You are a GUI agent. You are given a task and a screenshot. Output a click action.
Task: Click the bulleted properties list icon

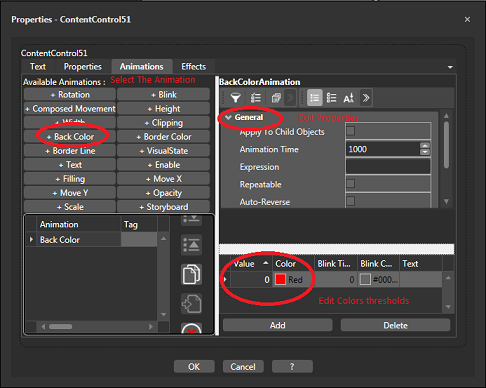click(x=331, y=98)
